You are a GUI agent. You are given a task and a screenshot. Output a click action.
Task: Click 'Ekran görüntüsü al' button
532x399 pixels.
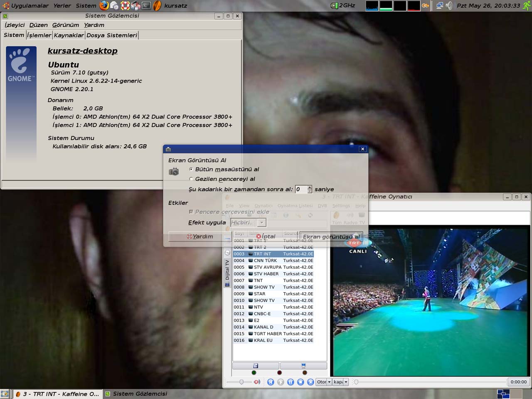pyautogui.click(x=331, y=236)
